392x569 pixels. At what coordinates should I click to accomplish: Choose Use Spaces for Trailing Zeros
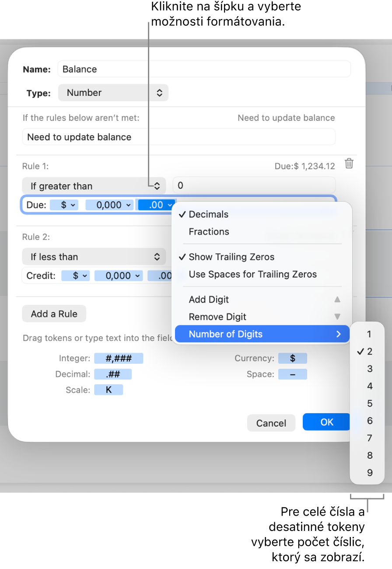(252, 275)
